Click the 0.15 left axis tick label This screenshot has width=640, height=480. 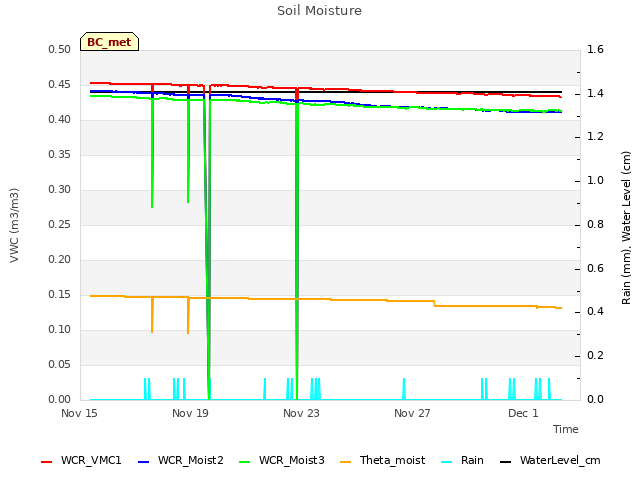click(60, 295)
